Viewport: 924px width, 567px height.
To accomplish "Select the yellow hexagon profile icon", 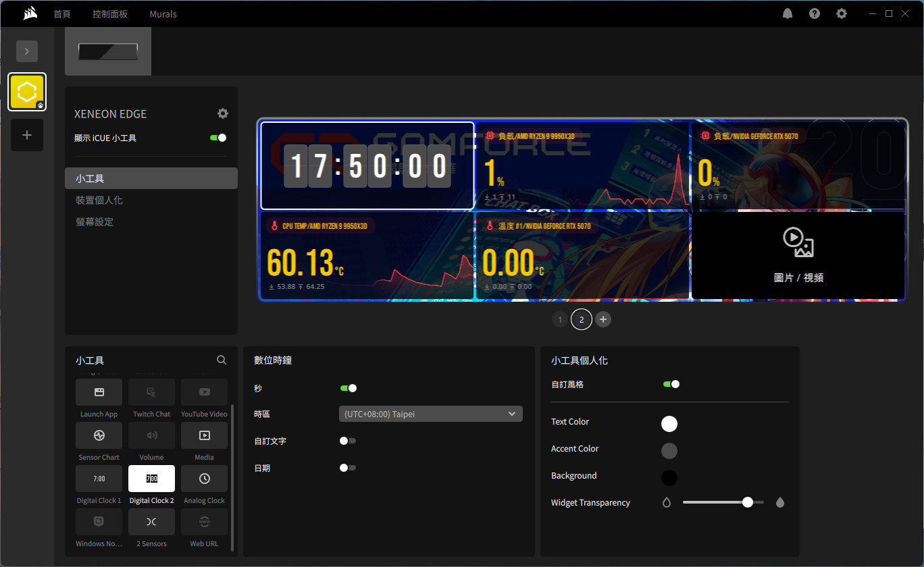I will 27,92.
